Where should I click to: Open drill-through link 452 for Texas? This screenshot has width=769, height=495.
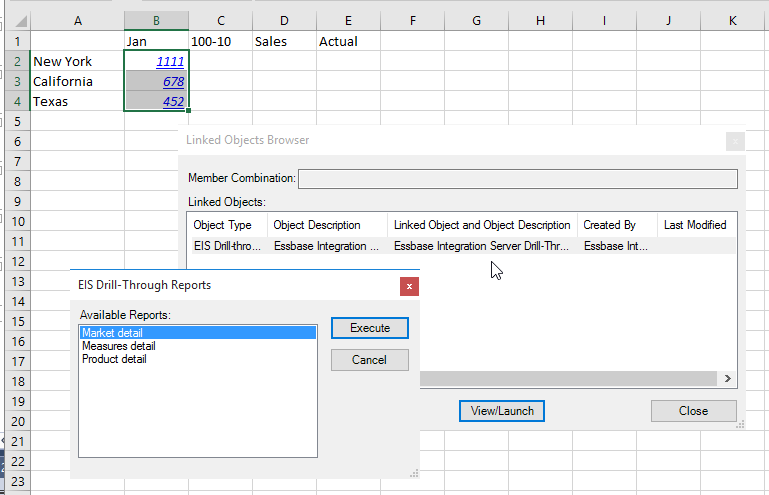(174, 102)
